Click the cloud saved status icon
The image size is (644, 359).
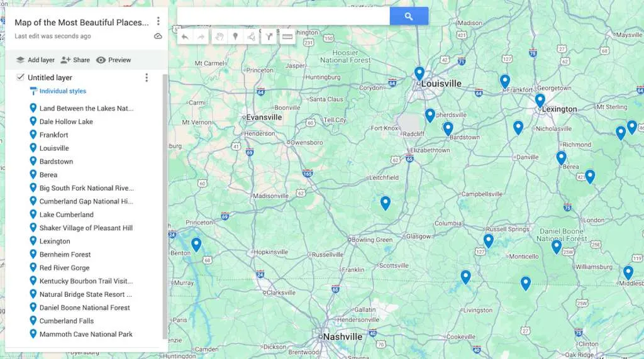(x=158, y=36)
